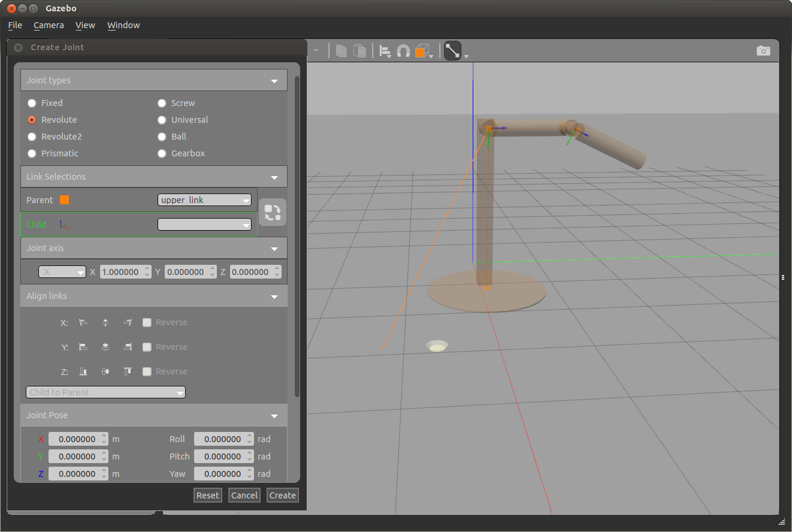Enable Reverse for Y alignment

(x=147, y=347)
